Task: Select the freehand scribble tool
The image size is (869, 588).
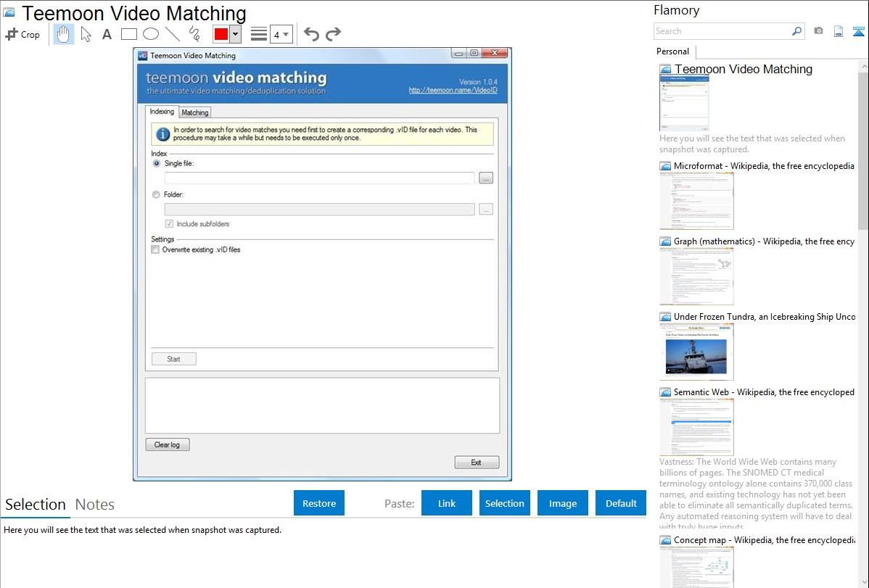Action: tap(194, 34)
